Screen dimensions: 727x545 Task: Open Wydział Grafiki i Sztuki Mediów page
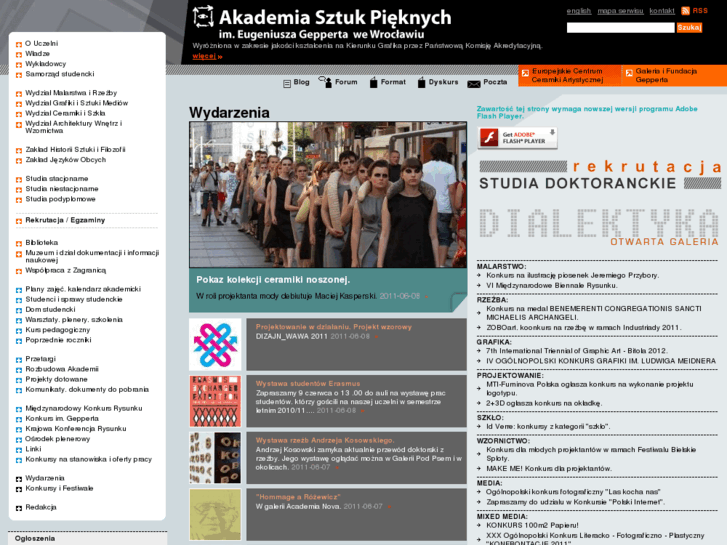pyautogui.click(x=77, y=103)
